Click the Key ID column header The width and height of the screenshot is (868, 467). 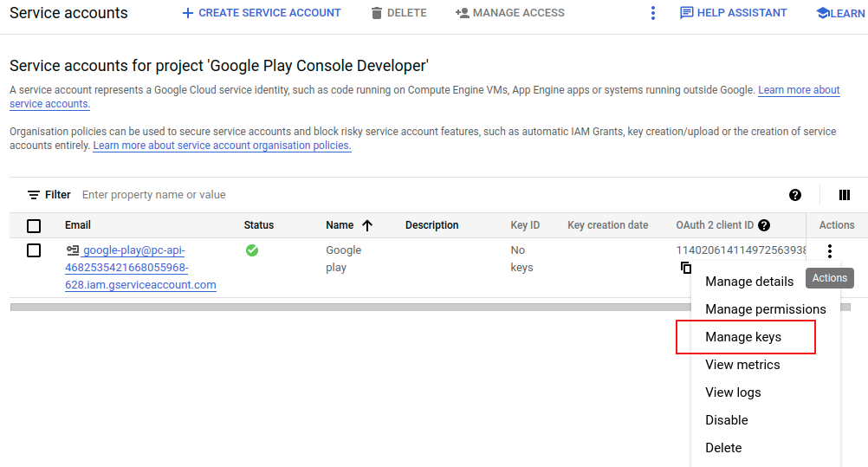pyautogui.click(x=525, y=225)
